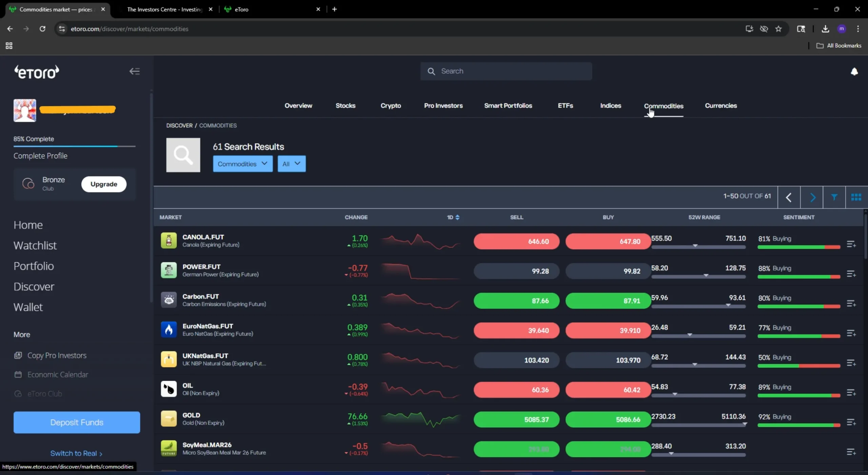The height and width of the screenshot is (475, 868).
Task: Bookmark this page with star icon
Action: tap(778, 29)
